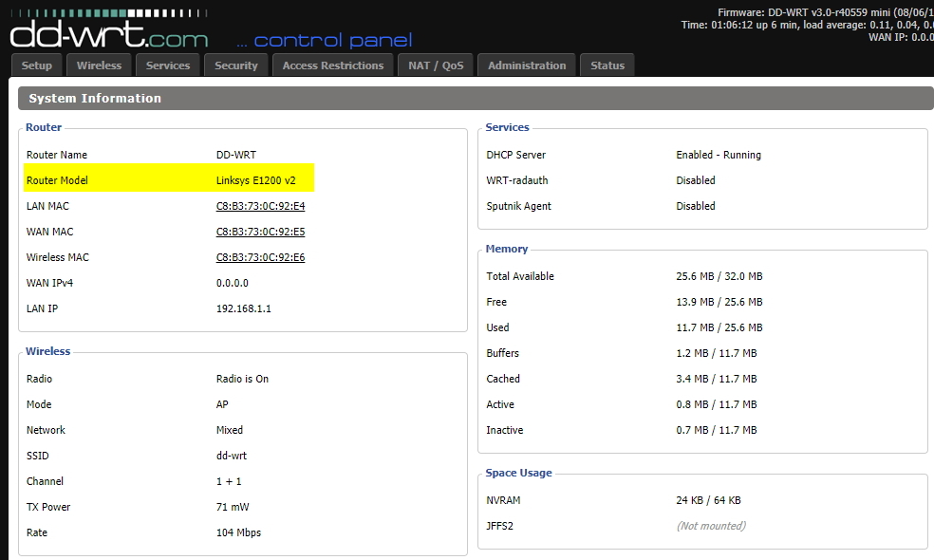Click NVRAM usage 24 KB / 64 KB
The image size is (934, 560).
pos(708,500)
